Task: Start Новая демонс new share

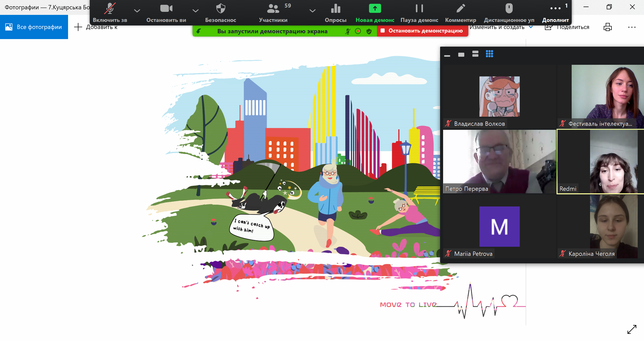Action: click(x=375, y=9)
